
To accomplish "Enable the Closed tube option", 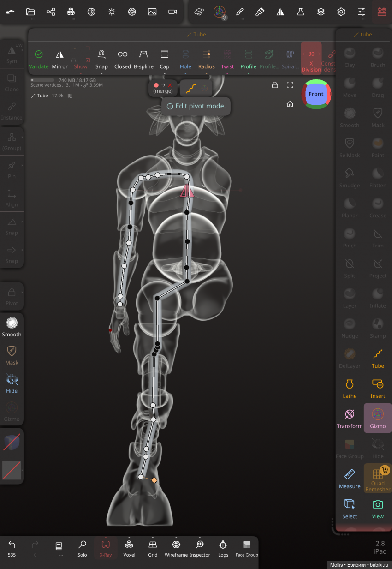I will pyautogui.click(x=123, y=59).
